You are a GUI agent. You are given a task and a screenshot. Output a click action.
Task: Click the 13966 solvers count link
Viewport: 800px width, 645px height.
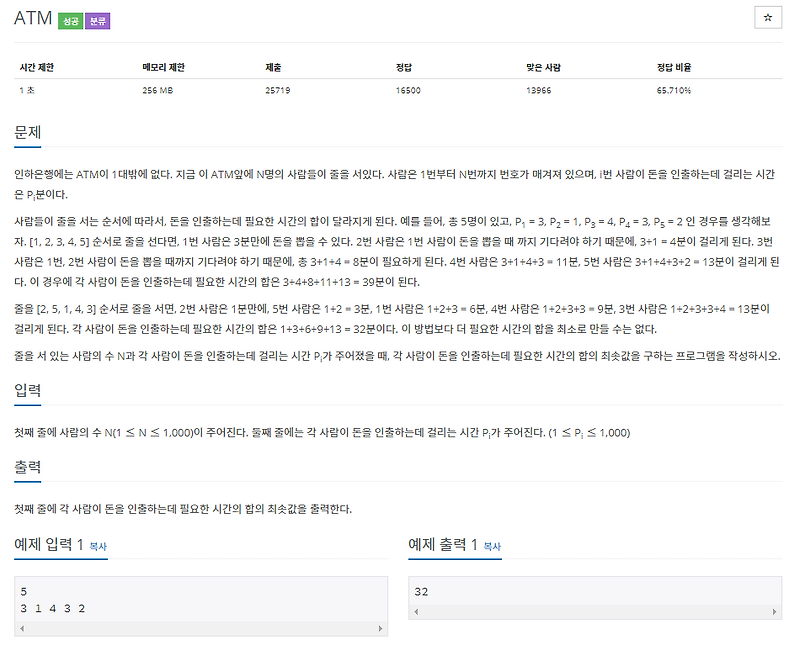[x=541, y=89]
